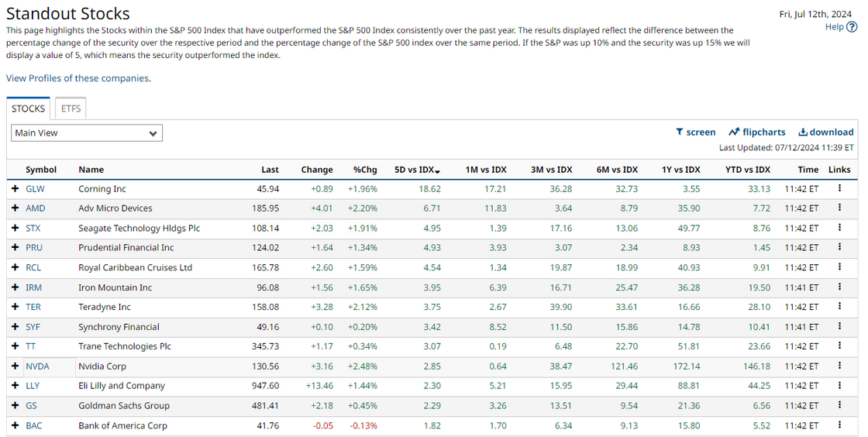Image resolution: width=868 pixels, height=437 pixels.
Task: Open the STX symbol link
Action: tap(33, 228)
